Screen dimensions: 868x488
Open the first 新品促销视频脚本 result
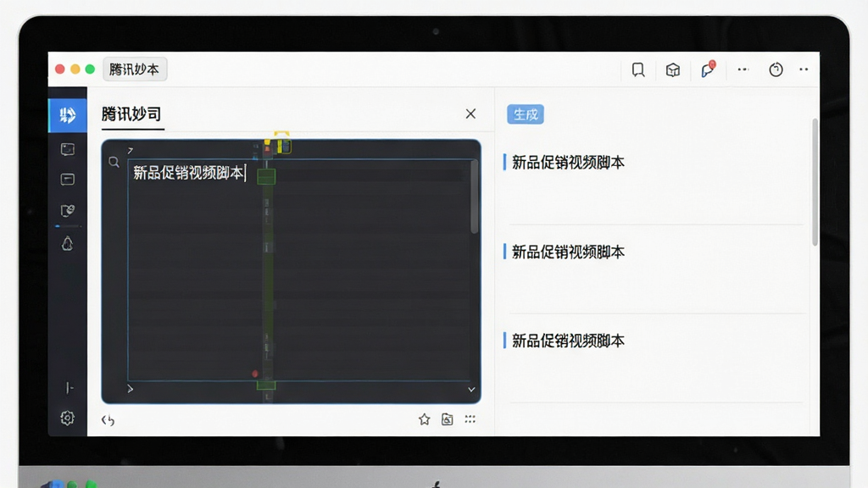click(x=568, y=162)
